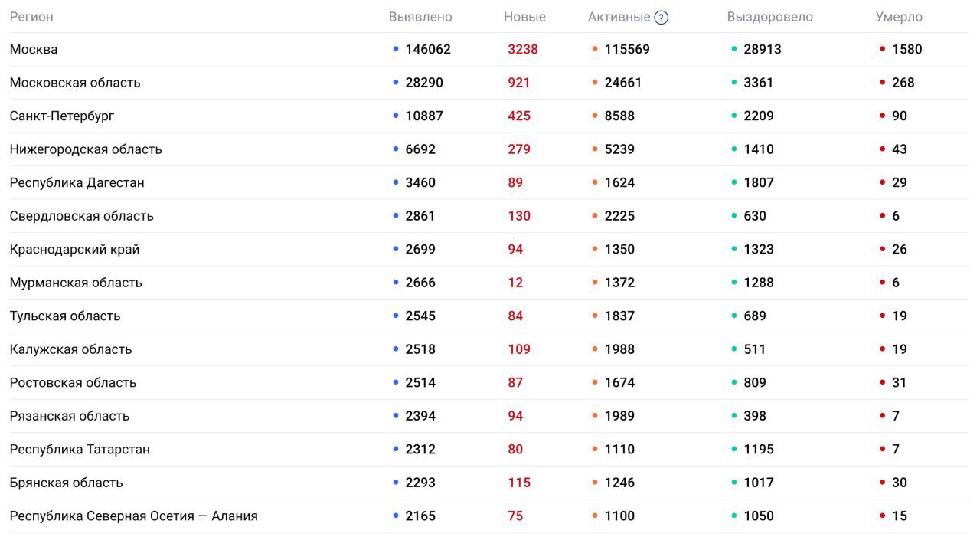
Task: Select Республика Северная Осетия — Алания
Action: coord(134,516)
